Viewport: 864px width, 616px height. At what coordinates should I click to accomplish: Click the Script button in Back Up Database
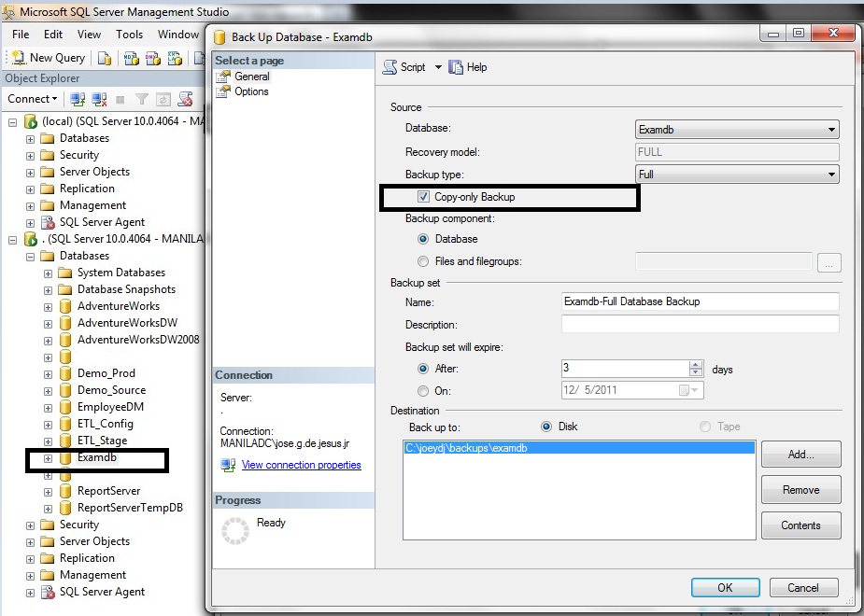(x=404, y=67)
